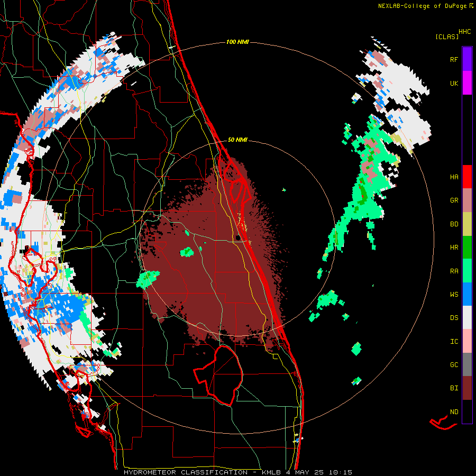Click the BI legend label
Image resolution: width=476 pixels, height=476 pixels.
(454, 388)
